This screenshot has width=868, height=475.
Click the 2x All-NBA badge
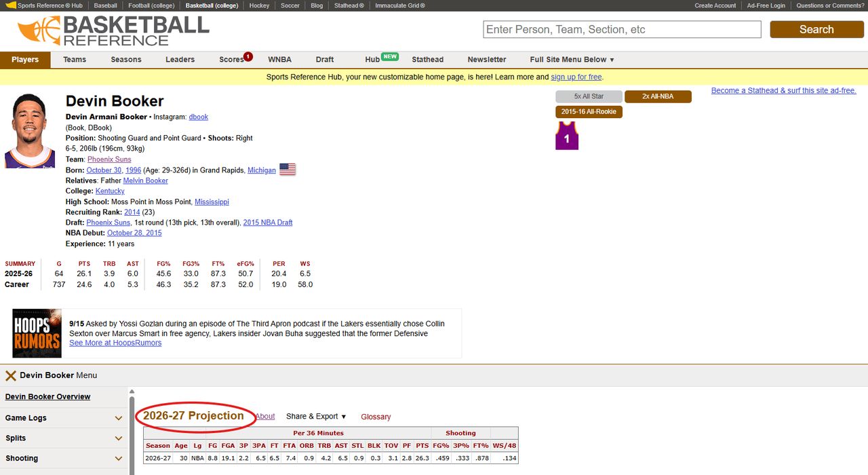pos(658,96)
